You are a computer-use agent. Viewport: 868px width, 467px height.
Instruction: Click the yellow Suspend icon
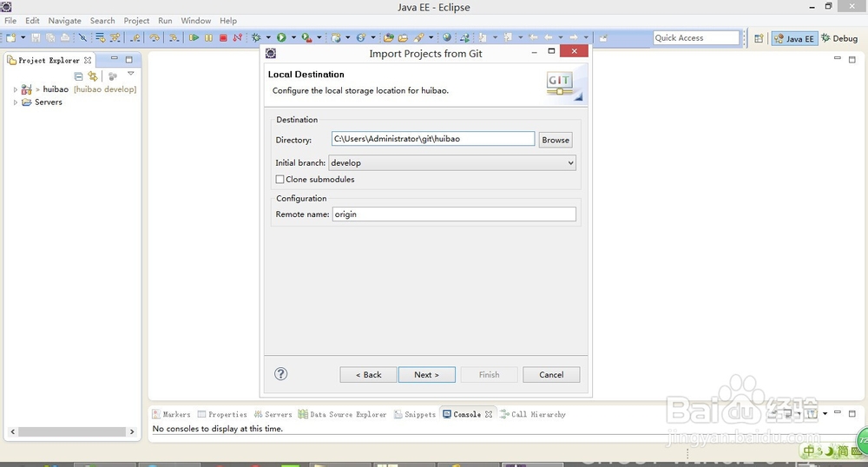(208, 37)
